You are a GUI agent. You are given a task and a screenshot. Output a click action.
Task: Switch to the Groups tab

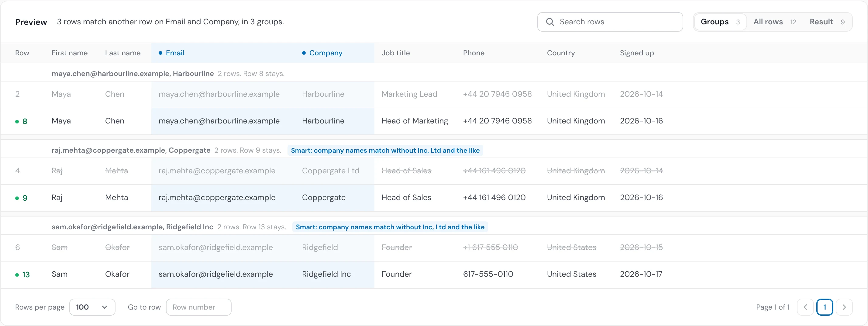point(720,22)
